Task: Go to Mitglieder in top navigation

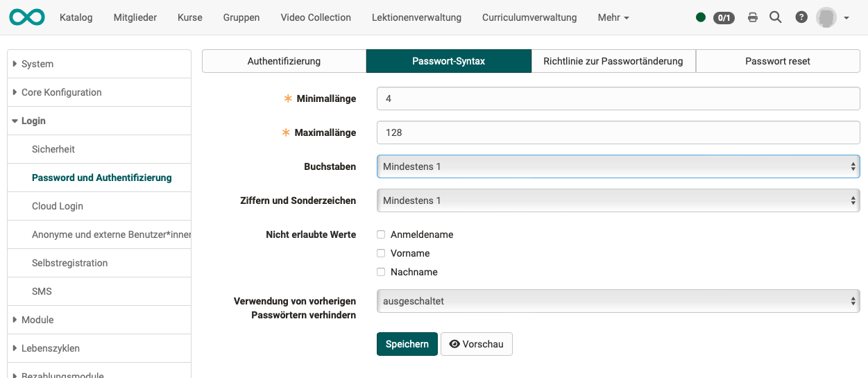Action: tap(135, 17)
